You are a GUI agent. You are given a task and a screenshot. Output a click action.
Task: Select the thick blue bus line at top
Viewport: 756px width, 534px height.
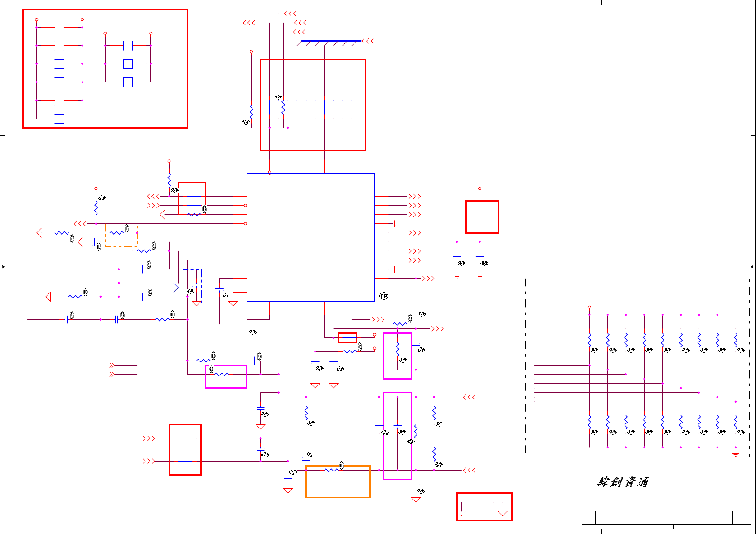331,41
